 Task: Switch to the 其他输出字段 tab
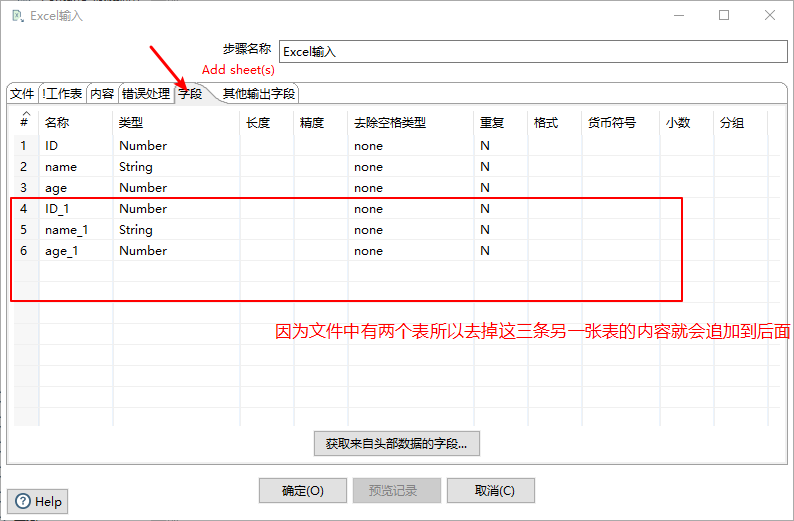[259, 94]
